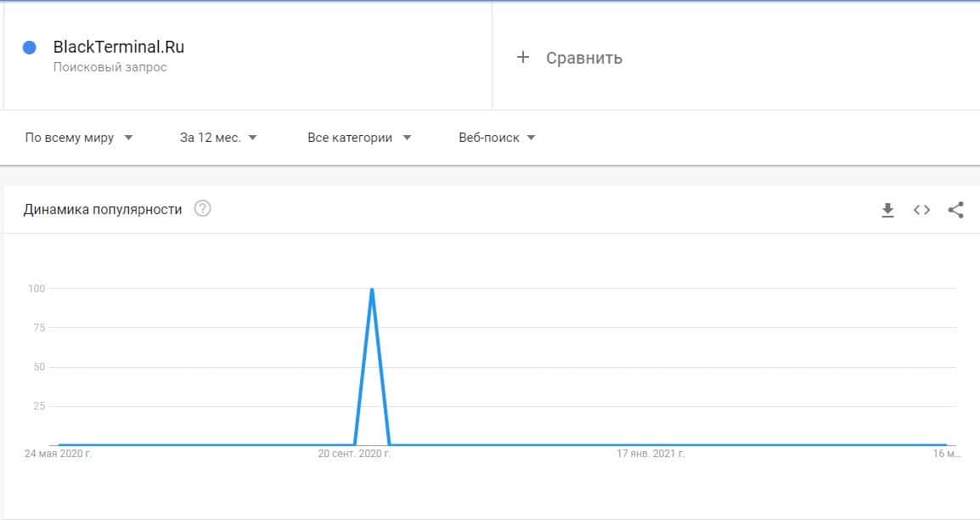This screenshot has height=520, width=980.
Task: Click the truncated 16 м... date label
Action: [x=946, y=455]
